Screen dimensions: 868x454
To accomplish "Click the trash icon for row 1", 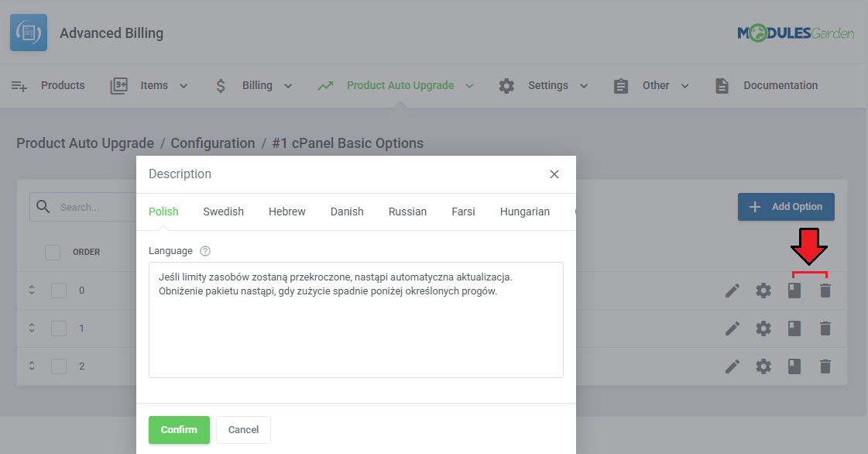I will click(x=825, y=328).
